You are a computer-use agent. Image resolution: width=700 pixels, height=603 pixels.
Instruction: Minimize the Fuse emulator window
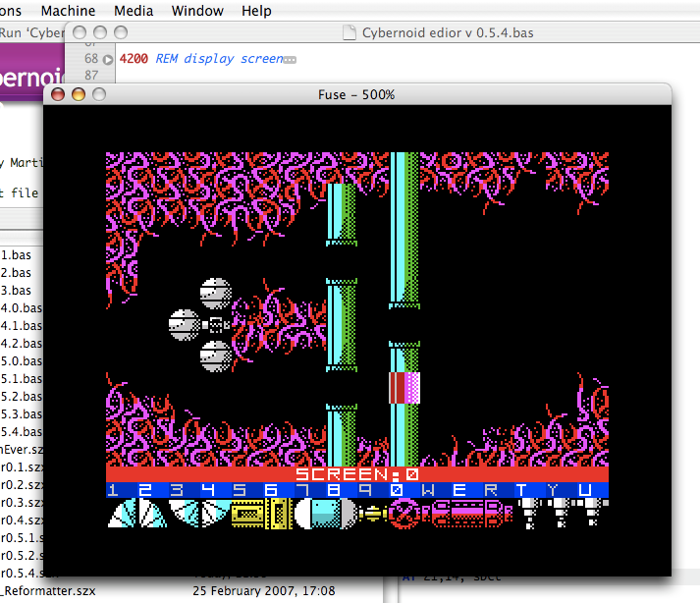pyautogui.click(x=78, y=94)
